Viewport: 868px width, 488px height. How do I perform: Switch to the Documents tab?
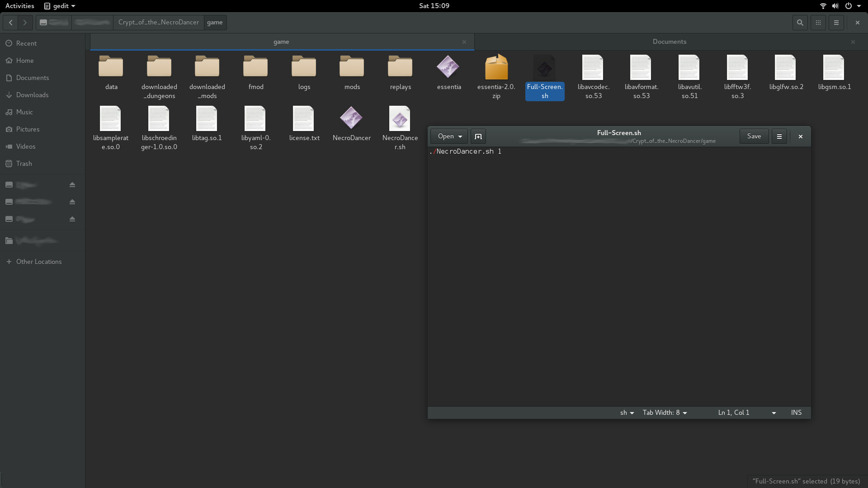click(670, 42)
